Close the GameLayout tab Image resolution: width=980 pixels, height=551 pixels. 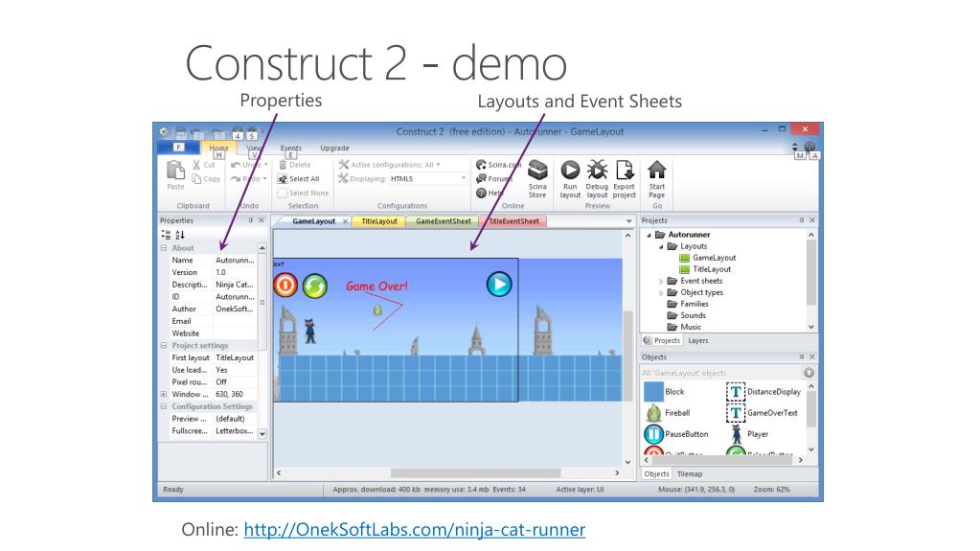tap(345, 221)
